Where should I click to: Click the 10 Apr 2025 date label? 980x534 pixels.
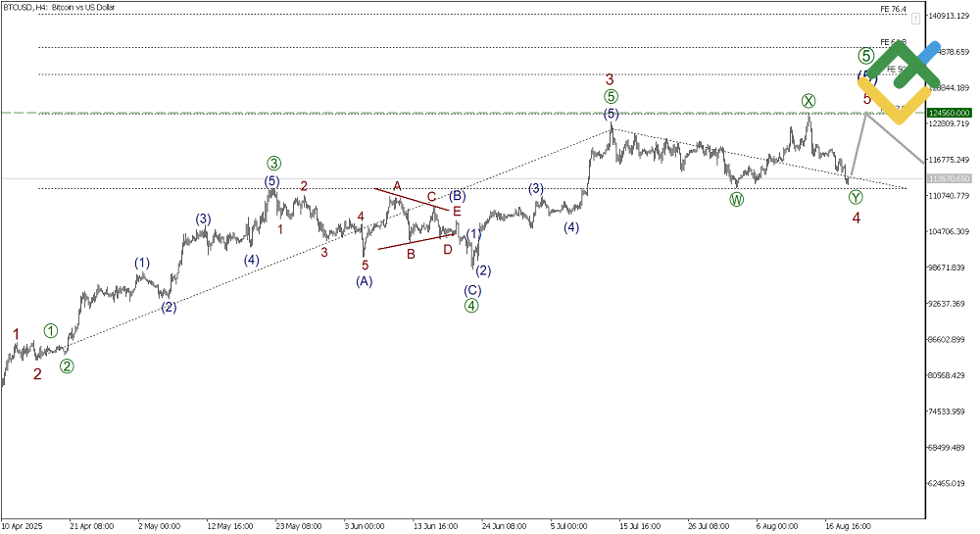click(22, 526)
